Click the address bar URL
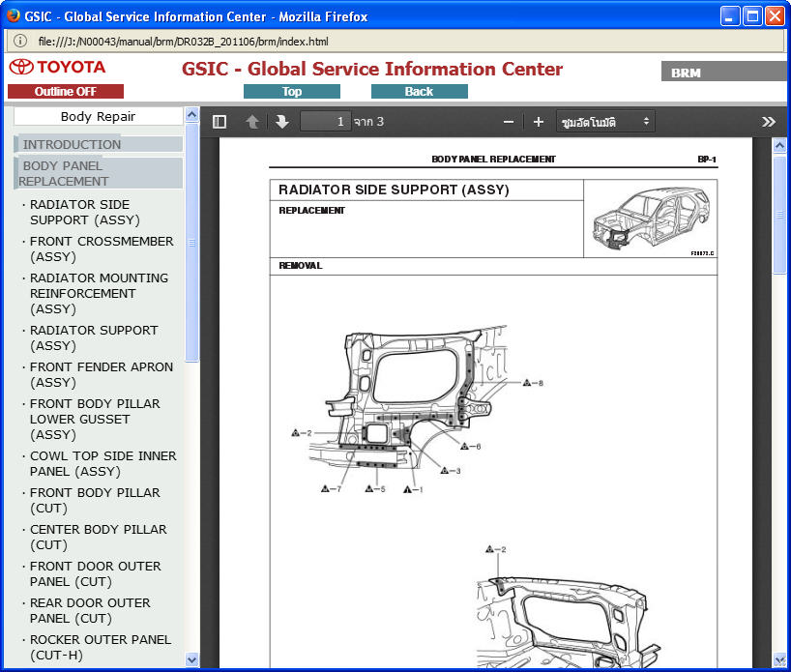Image resolution: width=791 pixels, height=672 pixels. pos(183,42)
